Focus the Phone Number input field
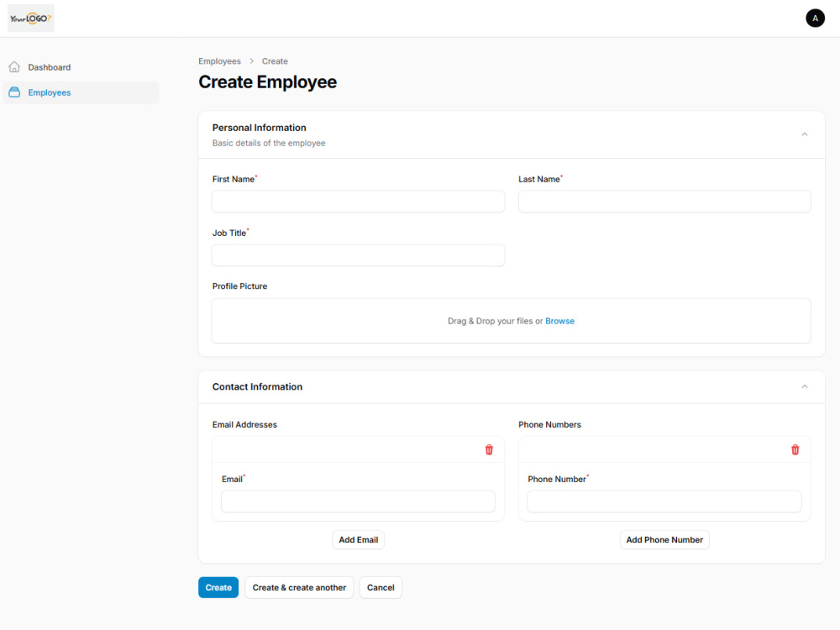This screenshot has height=630, width=840. 664,501
